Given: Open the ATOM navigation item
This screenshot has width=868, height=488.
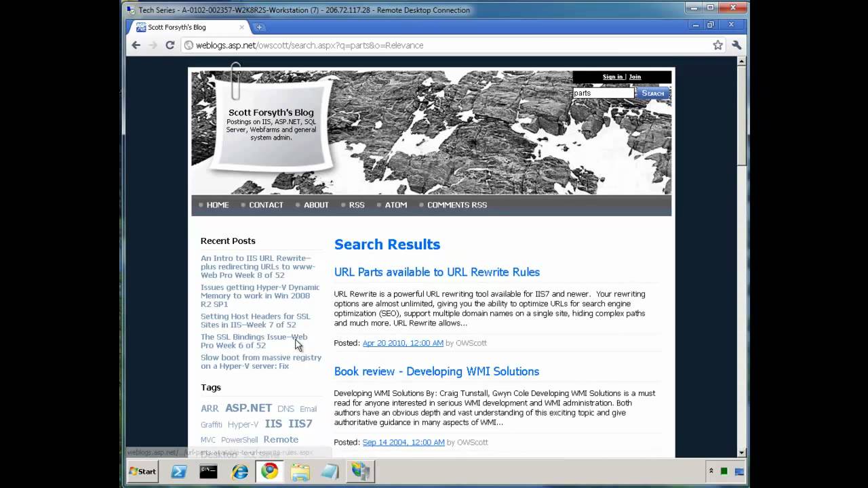Looking at the screenshot, I should tap(396, 205).
